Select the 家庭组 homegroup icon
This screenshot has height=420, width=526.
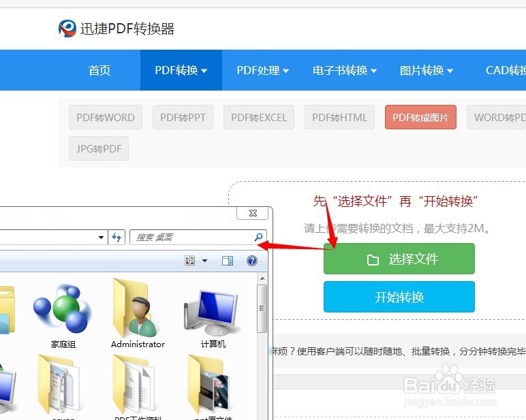tap(63, 310)
